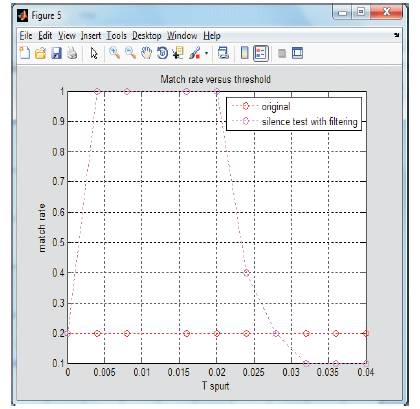
Task: Toggle the Edit Plot arrow tool
Action: [94, 53]
